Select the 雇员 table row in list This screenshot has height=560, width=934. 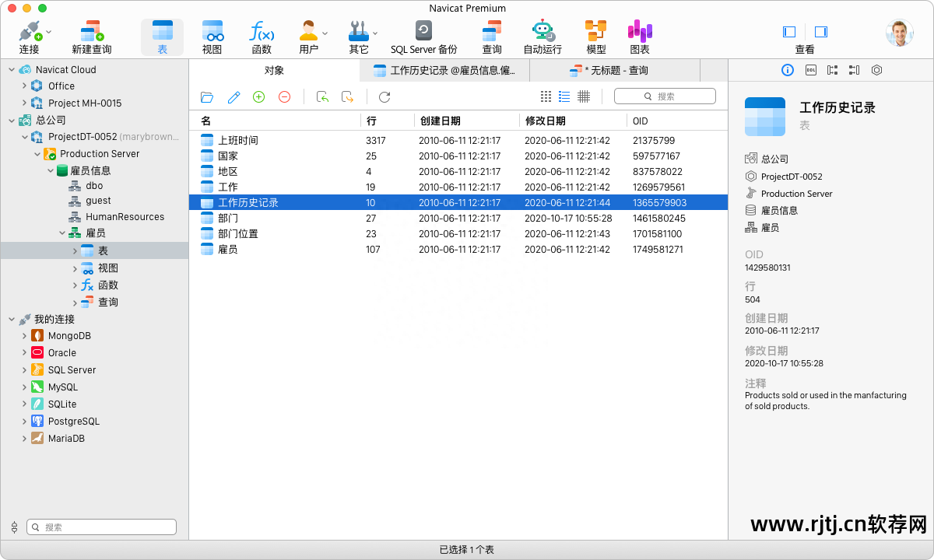coord(458,250)
